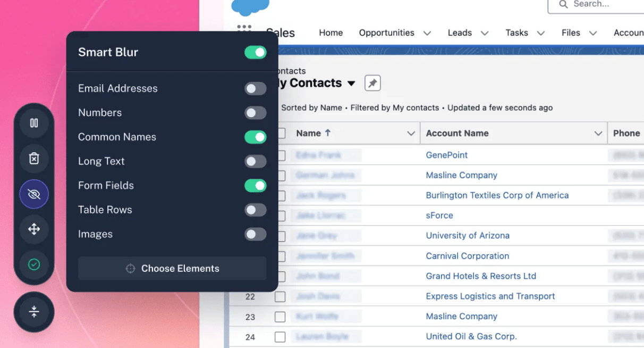Click the delete recording trash icon
This screenshot has width=644, height=348.
pos(34,159)
